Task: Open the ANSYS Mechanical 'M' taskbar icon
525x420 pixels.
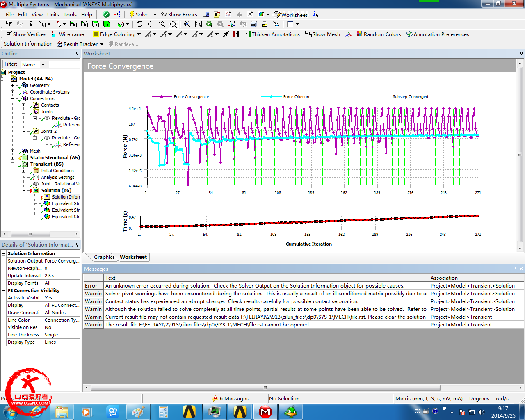Action: point(265,411)
